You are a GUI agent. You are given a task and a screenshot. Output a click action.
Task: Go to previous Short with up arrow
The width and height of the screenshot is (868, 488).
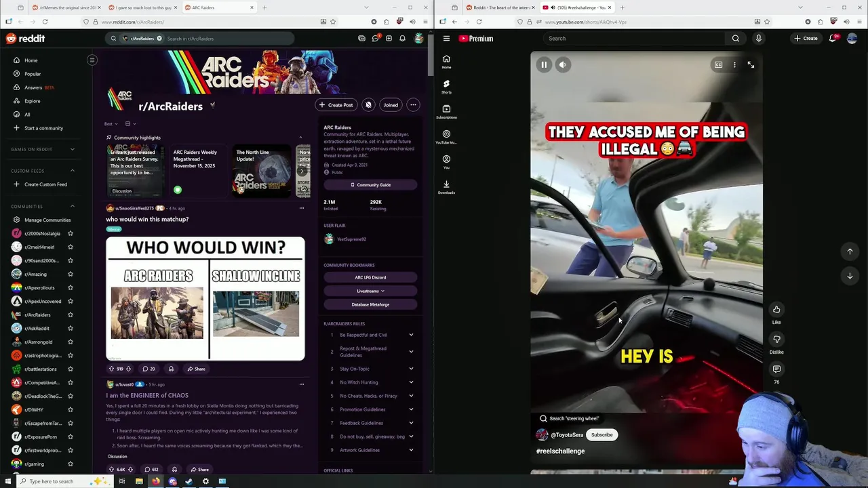click(850, 251)
